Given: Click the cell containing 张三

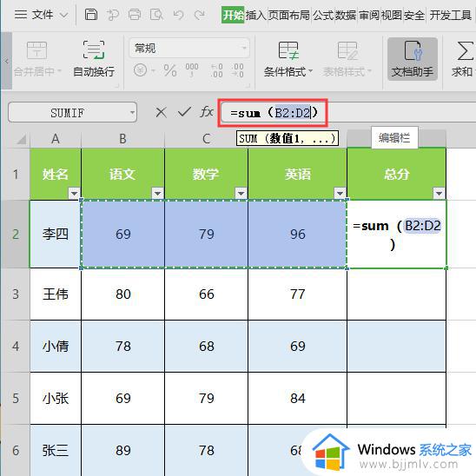Looking at the screenshot, I should 56,451.
